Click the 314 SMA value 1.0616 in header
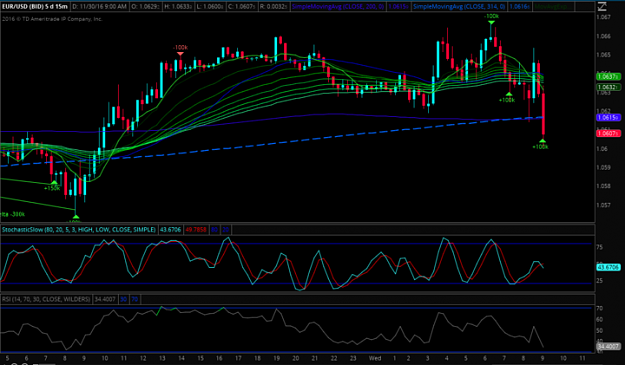This screenshot has height=365, width=625. [x=519, y=6]
